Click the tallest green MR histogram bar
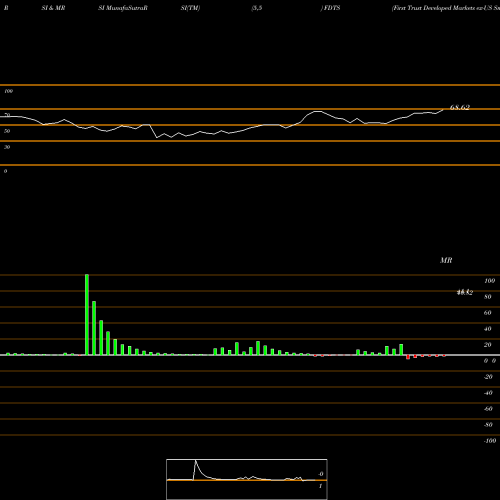 click(87, 315)
